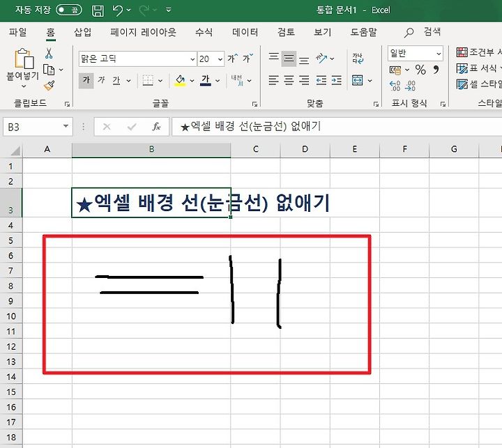502x448 pixels.
Task: Expand the 붙여넣기 paste options arrow
Action: click(24, 86)
